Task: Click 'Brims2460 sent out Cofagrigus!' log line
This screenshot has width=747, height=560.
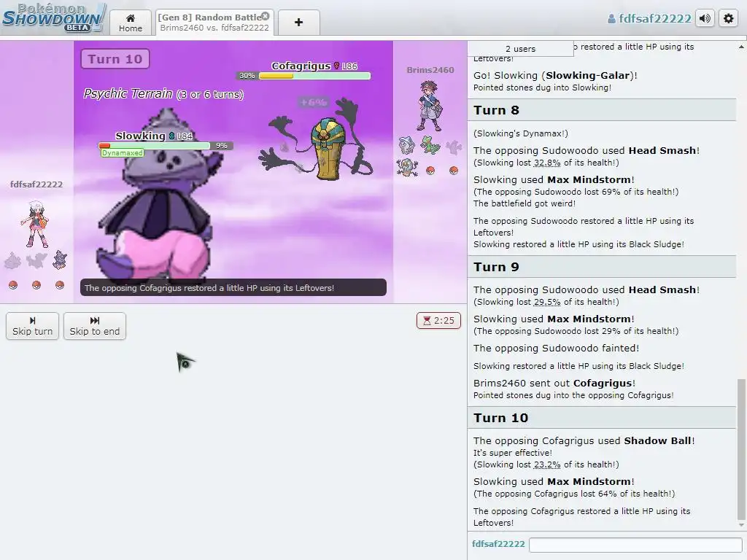Action: click(x=554, y=383)
